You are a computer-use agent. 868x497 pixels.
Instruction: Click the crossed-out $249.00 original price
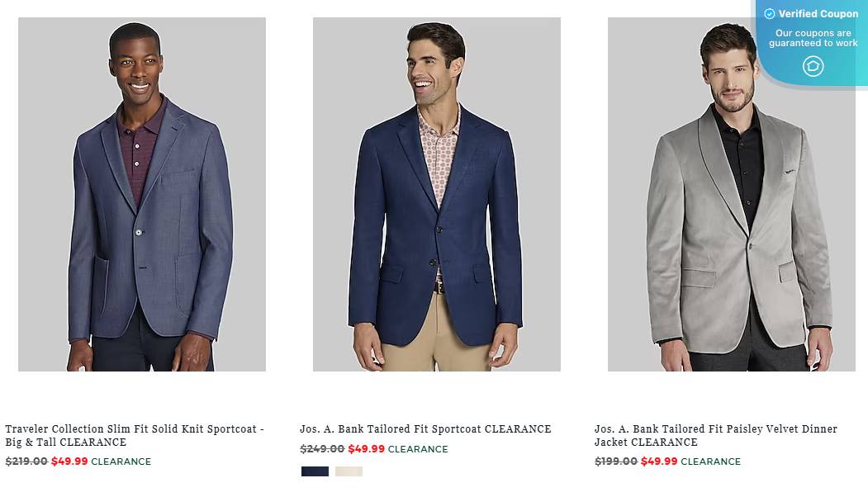pyautogui.click(x=322, y=449)
